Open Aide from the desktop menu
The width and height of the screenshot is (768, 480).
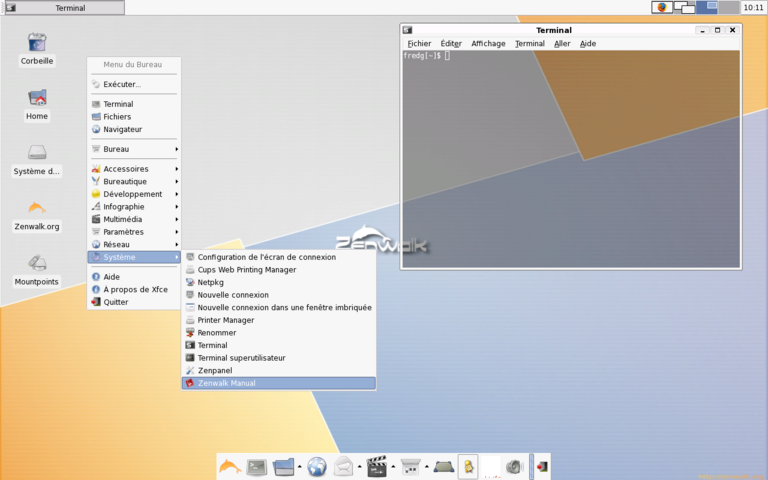(x=134, y=277)
